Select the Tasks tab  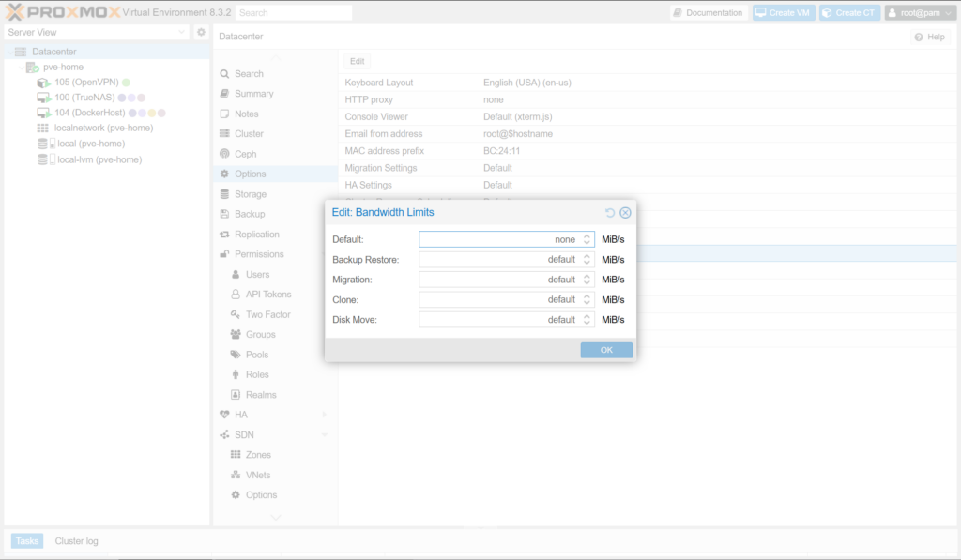pyautogui.click(x=27, y=541)
